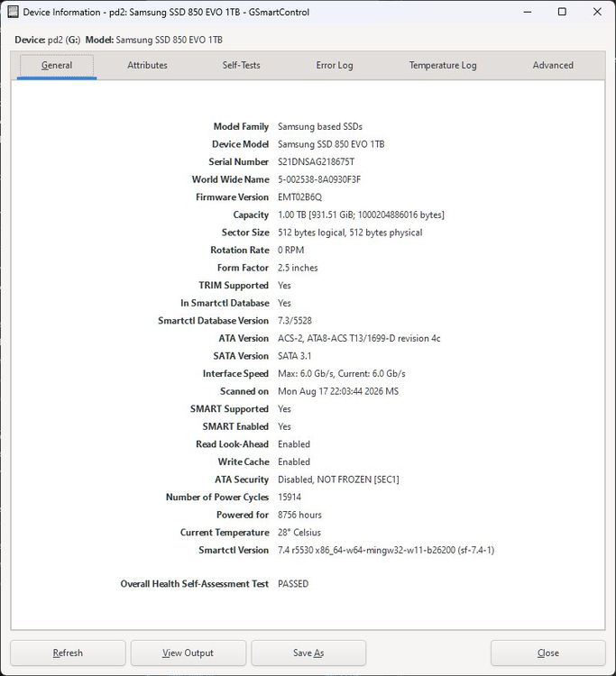Click the View Output button
The width and height of the screenshot is (616, 676).
188,653
